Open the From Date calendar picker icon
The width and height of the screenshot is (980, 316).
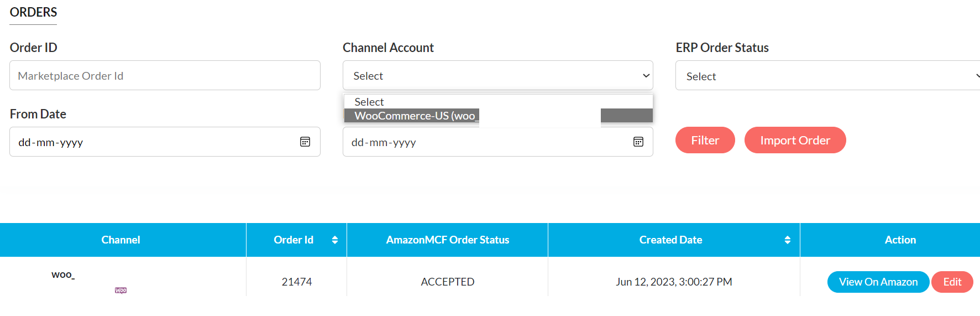pyautogui.click(x=305, y=142)
